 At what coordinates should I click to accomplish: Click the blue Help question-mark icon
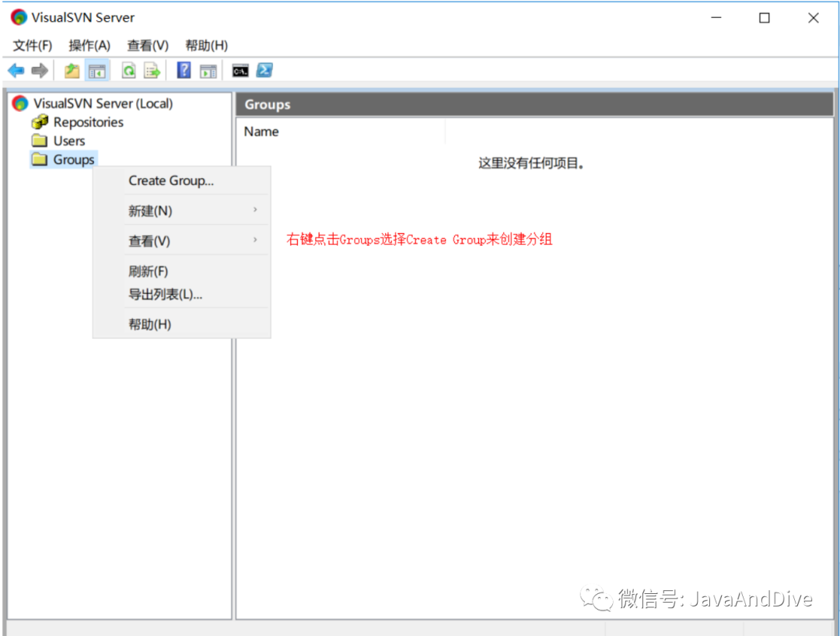click(x=184, y=70)
